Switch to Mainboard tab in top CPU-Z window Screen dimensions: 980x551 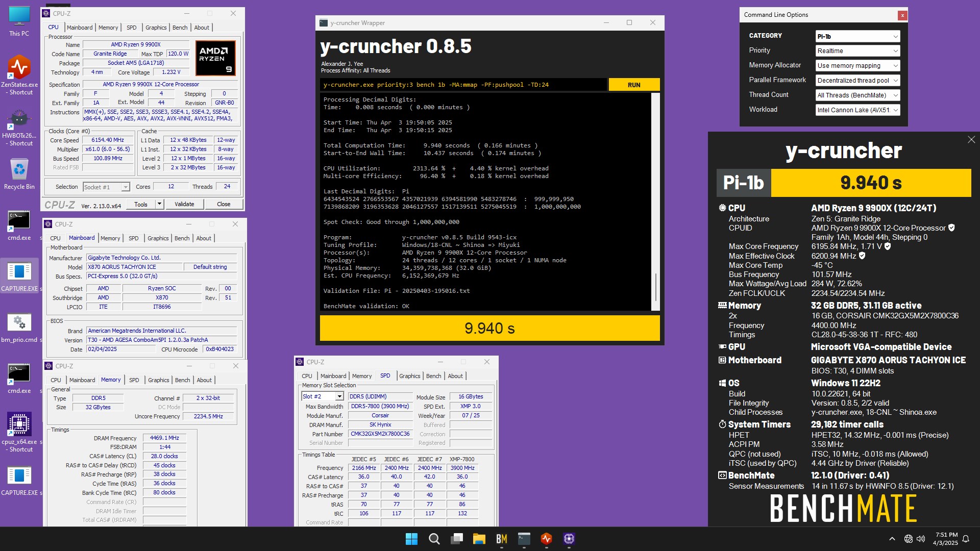click(x=80, y=28)
